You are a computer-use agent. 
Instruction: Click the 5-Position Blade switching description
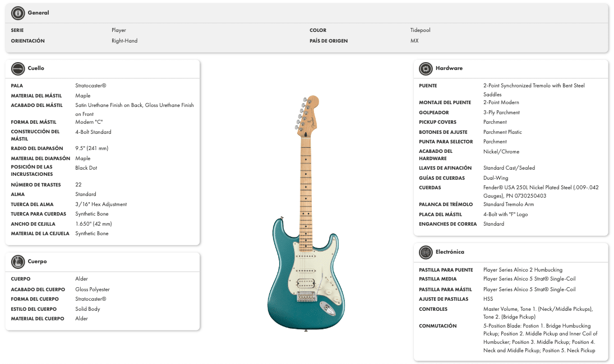(x=541, y=338)
